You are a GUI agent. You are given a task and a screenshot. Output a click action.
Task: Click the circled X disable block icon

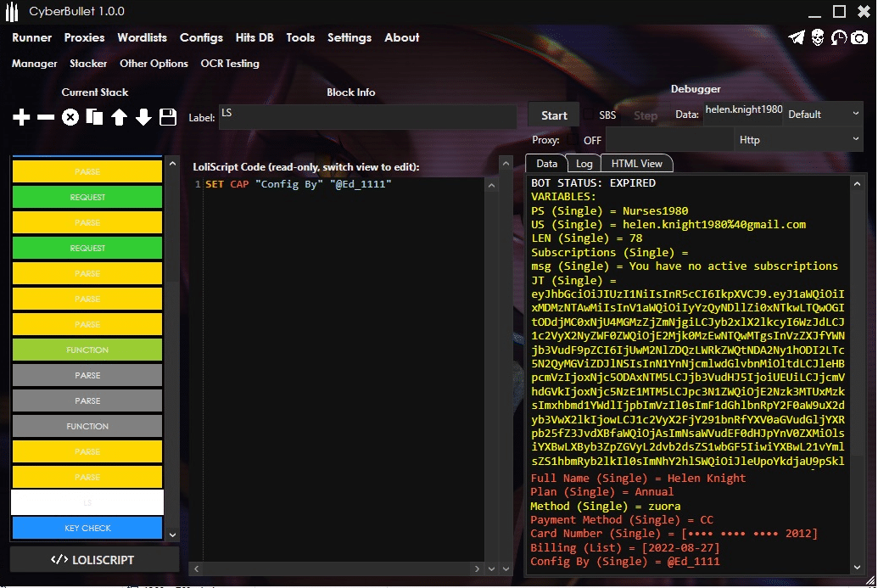tap(70, 118)
